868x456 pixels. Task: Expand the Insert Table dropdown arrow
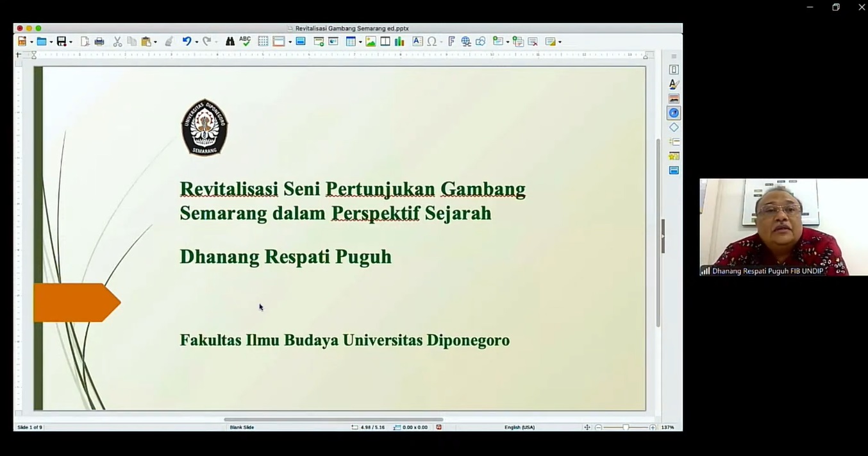tap(360, 42)
